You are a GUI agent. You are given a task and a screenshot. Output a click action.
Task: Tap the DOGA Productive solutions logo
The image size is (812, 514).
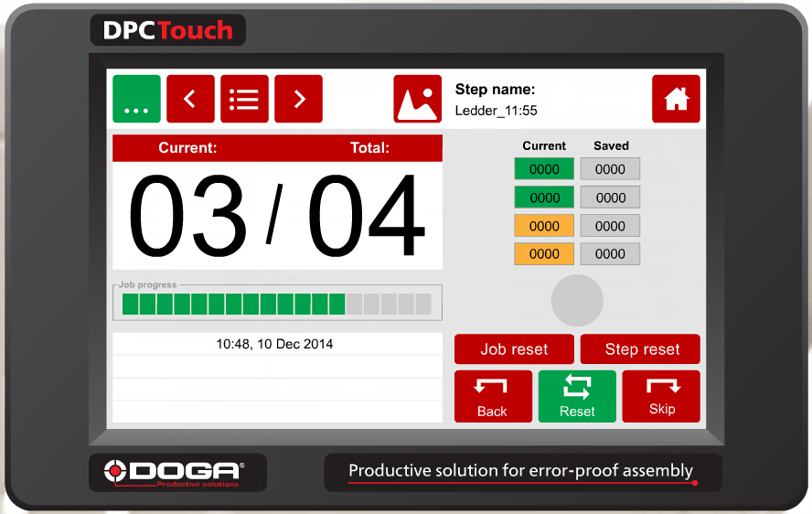177,473
